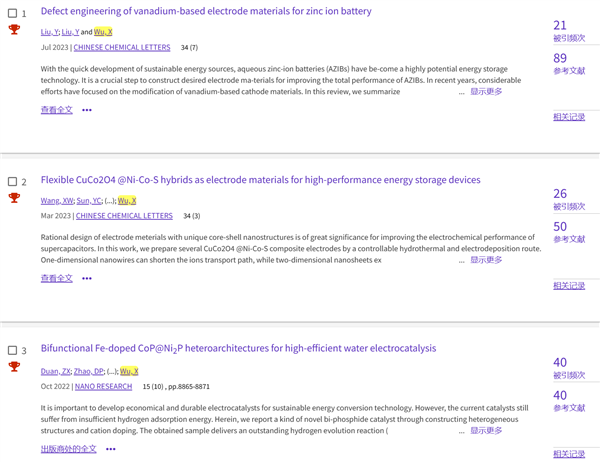View full text of result 1
Viewport: 600px width, 462px height.
click(x=57, y=110)
